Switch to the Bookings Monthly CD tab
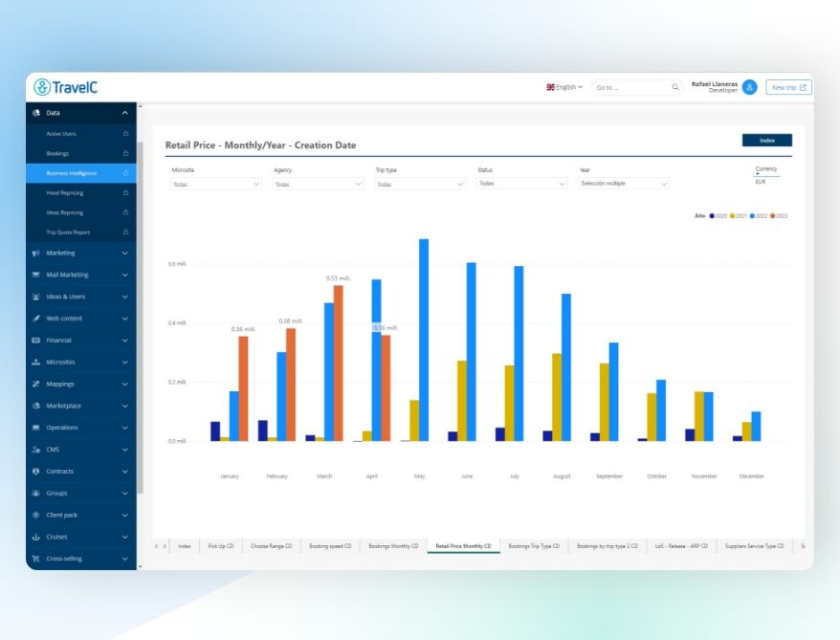The height and width of the screenshot is (640, 840). (x=393, y=546)
